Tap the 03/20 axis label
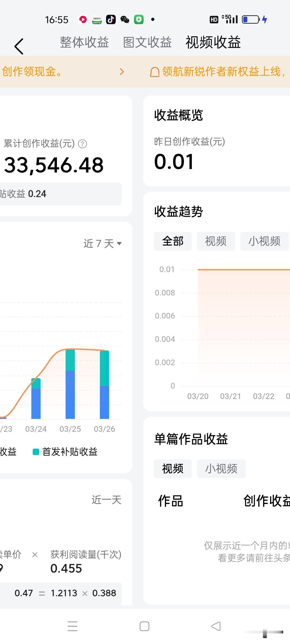290x644 pixels. pyautogui.click(x=198, y=396)
